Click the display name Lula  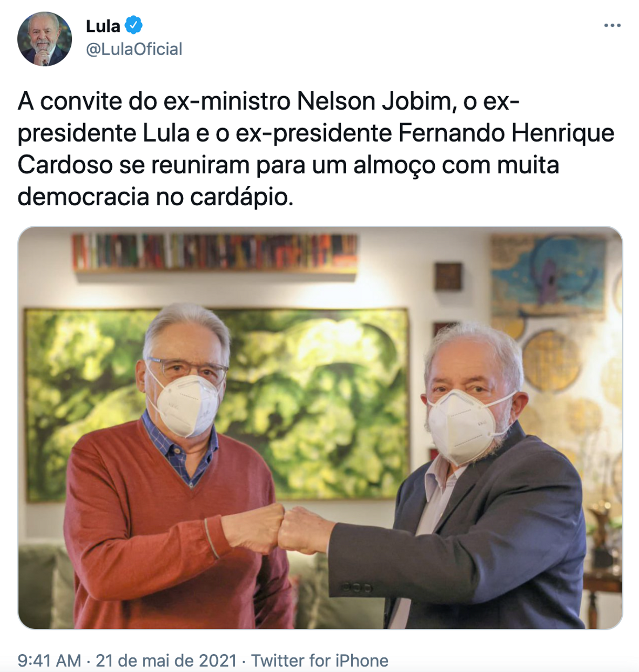click(x=103, y=26)
